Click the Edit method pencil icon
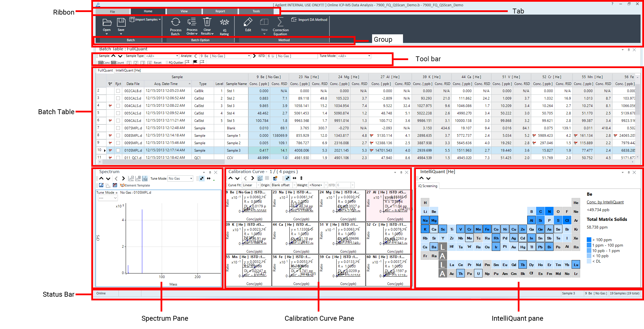The image size is (644, 329). pos(248,22)
